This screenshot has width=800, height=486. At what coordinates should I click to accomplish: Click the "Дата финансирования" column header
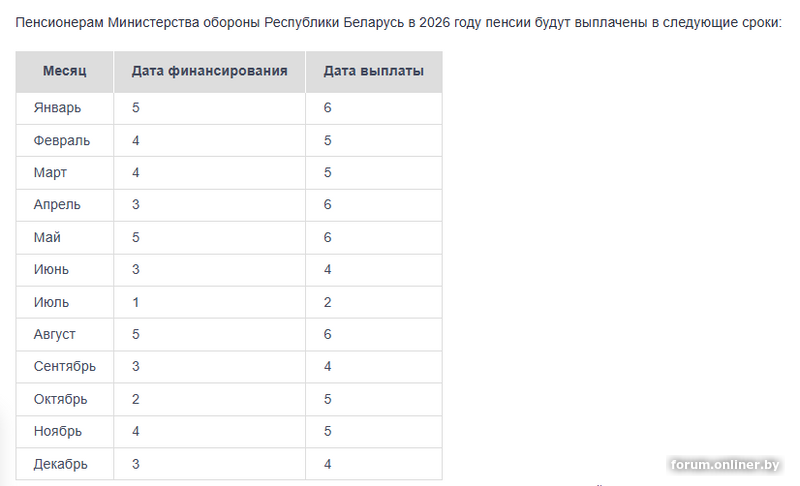209,72
